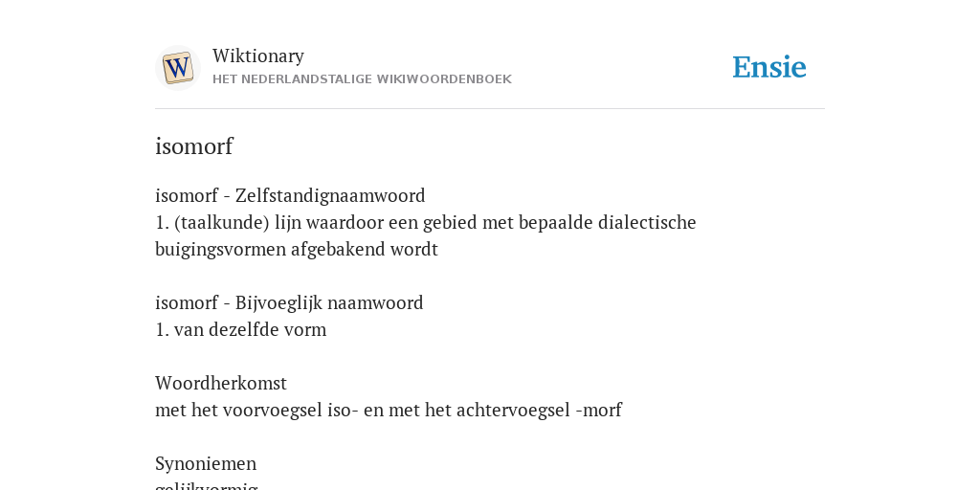Click 'buigingsvormen afgebakend wordt' text line
This screenshot has height=490, width=980.
click(297, 250)
